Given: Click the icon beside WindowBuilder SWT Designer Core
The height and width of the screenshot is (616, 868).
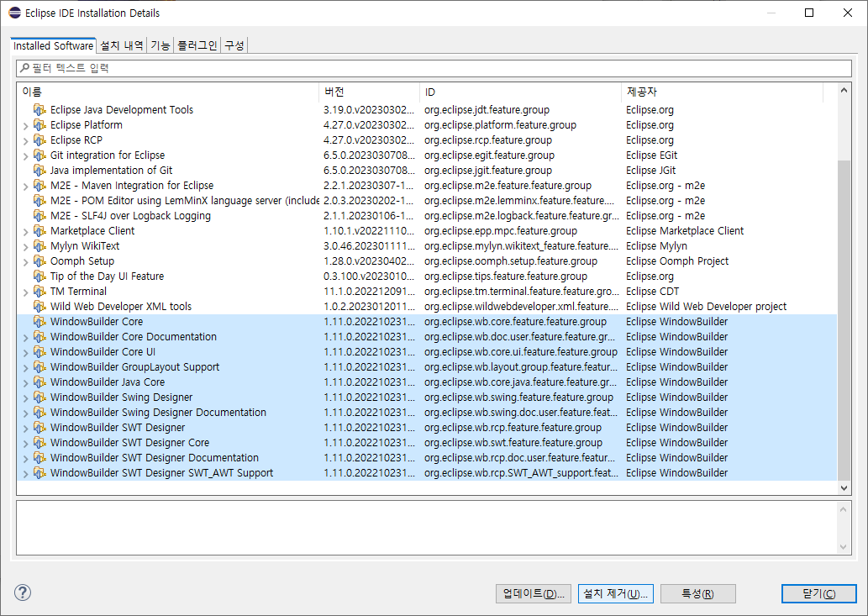Looking at the screenshot, I should point(39,442).
